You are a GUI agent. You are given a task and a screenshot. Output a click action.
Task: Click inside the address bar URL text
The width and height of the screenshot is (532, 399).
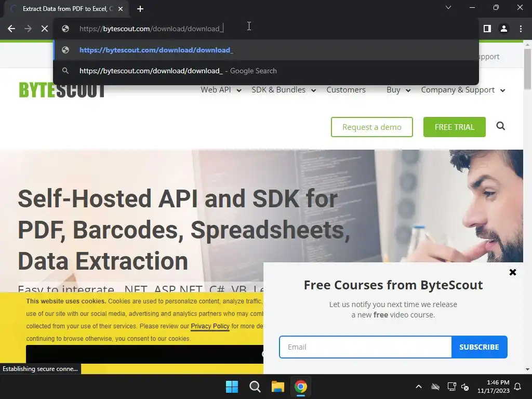click(x=151, y=29)
